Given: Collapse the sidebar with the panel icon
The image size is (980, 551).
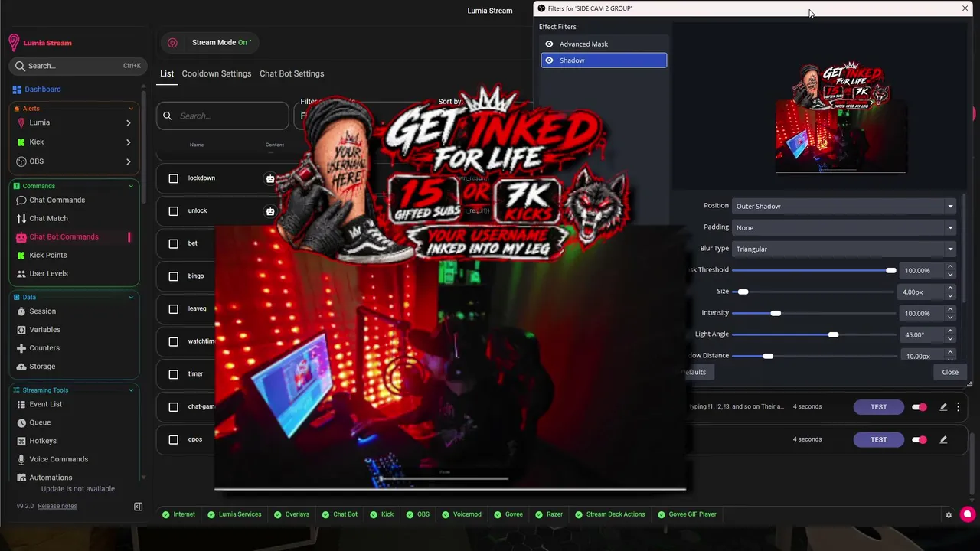Looking at the screenshot, I should pyautogui.click(x=138, y=507).
